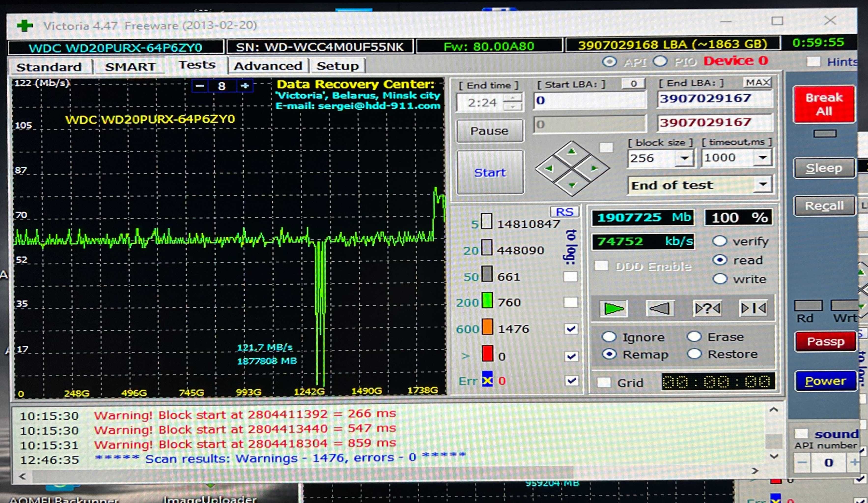Uncheck the log checkbox for 600 ms blocks

tap(571, 329)
